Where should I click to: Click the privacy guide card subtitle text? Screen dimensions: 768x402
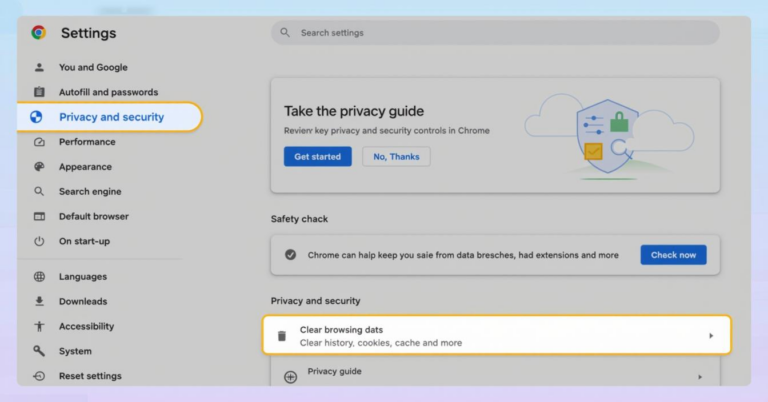(x=386, y=131)
